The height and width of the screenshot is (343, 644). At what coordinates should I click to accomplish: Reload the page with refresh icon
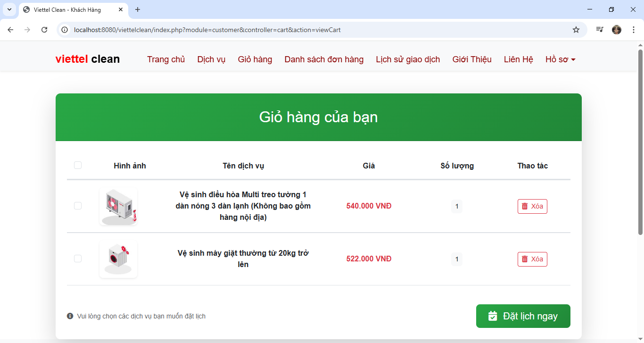point(44,30)
